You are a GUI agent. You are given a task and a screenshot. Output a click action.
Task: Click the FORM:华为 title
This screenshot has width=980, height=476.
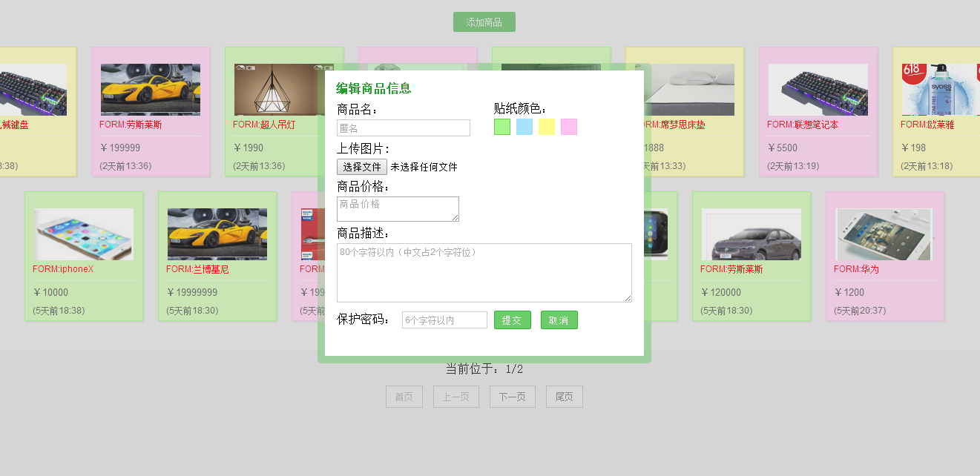pos(856,269)
